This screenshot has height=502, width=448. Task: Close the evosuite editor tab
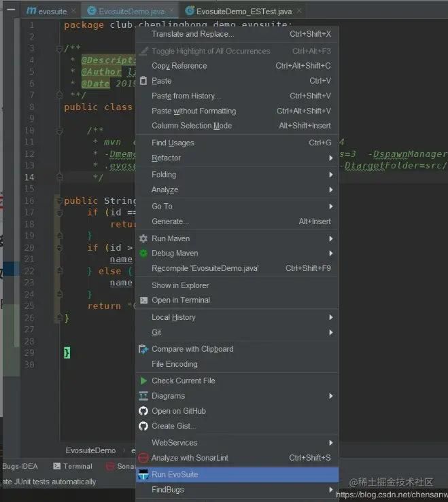pyautogui.click(x=73, y=11)
